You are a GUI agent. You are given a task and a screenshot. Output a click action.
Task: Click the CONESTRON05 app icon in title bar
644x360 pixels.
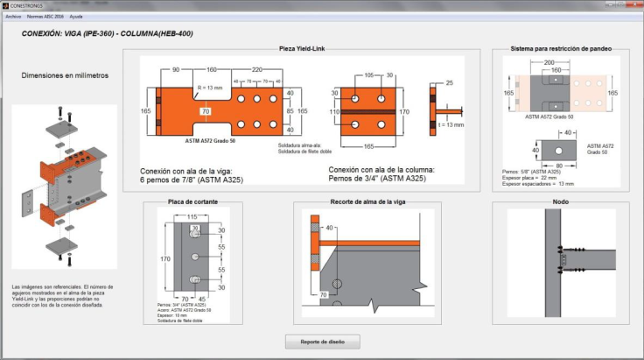pos(5,5)
